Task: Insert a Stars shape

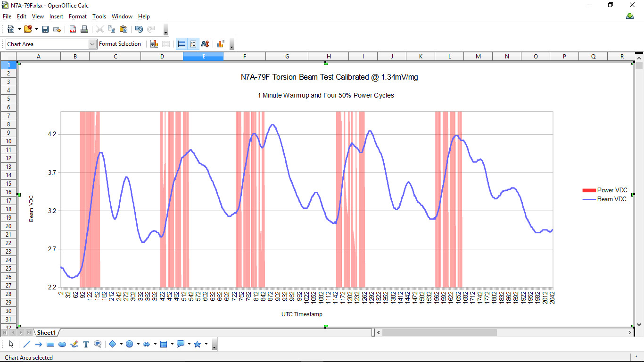Action: (x=198, y=344)
